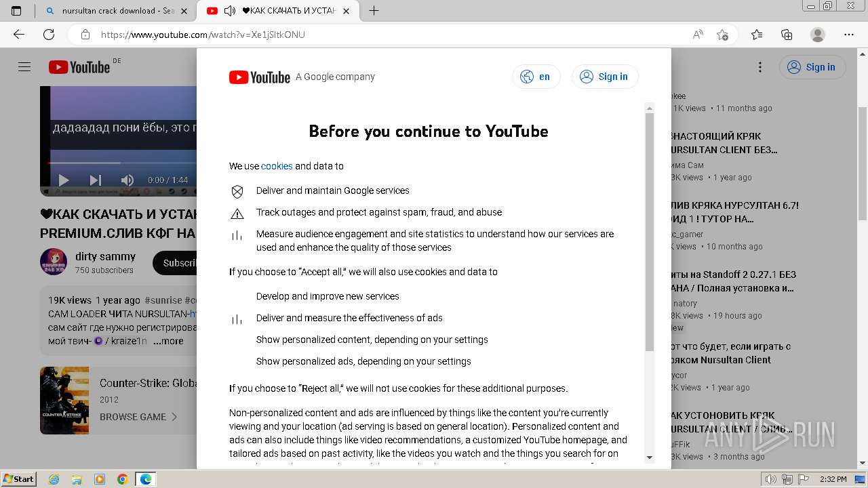
Task: Open the tab actions menu icon
Action: tap(16, 11)
